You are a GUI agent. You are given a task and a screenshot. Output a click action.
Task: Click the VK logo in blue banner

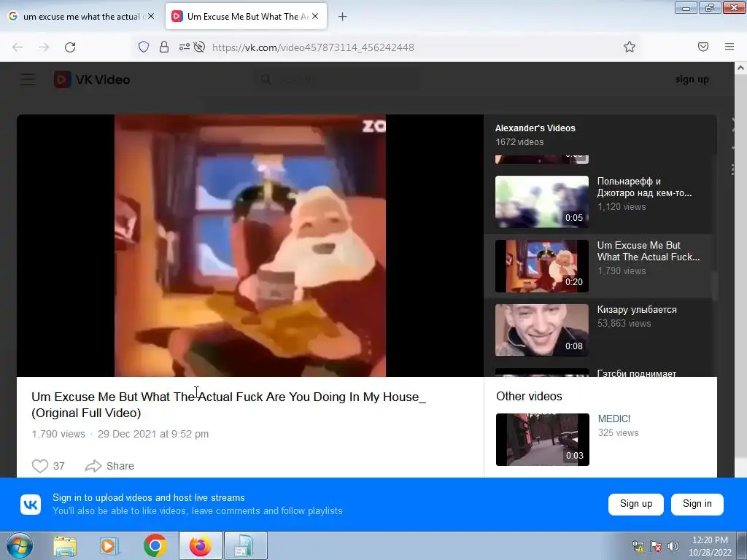tap(31, 505)
